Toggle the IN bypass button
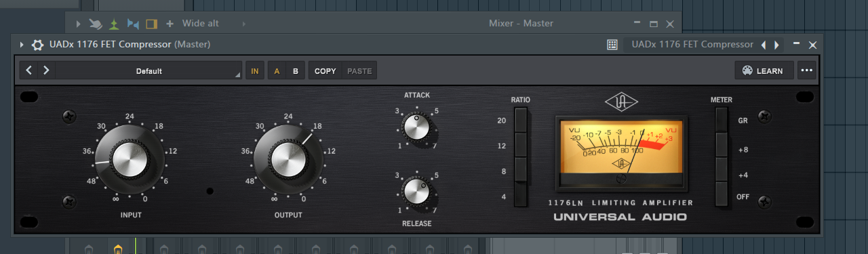 (x=255, y=70)
